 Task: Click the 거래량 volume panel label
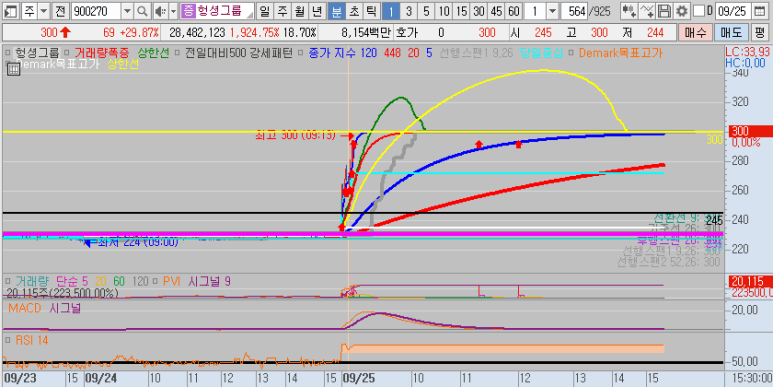[x=32, y=281]
